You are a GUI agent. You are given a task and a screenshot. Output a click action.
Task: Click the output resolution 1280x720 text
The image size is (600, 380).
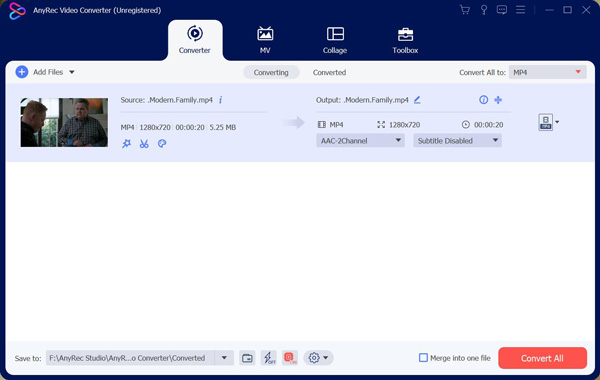(x=404, y=125)
